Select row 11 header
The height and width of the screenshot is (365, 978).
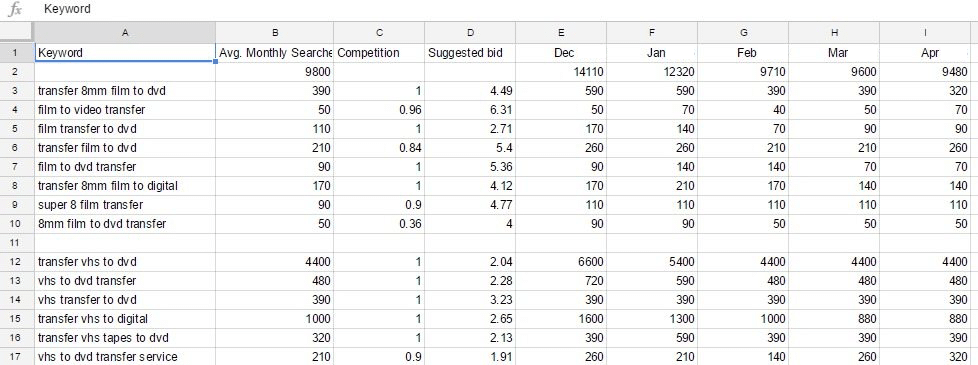(17, 243)
